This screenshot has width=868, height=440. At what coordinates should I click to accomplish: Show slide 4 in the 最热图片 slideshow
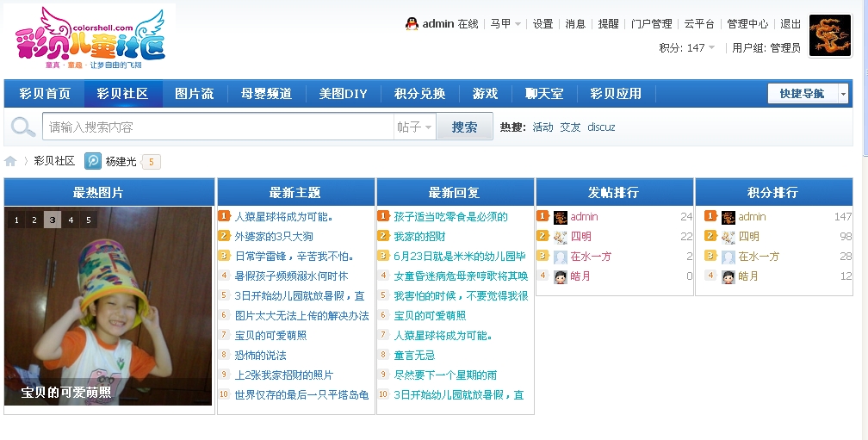[71, 220]
